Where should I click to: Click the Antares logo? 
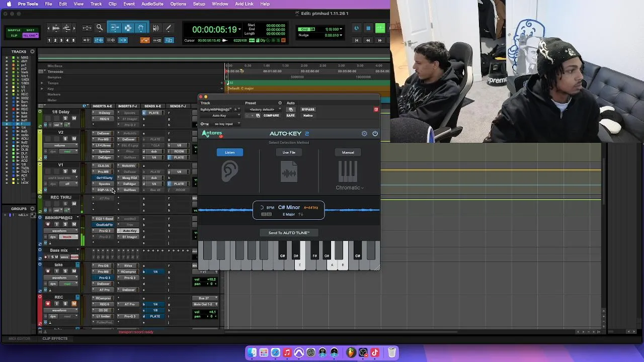tap(212, 134)
